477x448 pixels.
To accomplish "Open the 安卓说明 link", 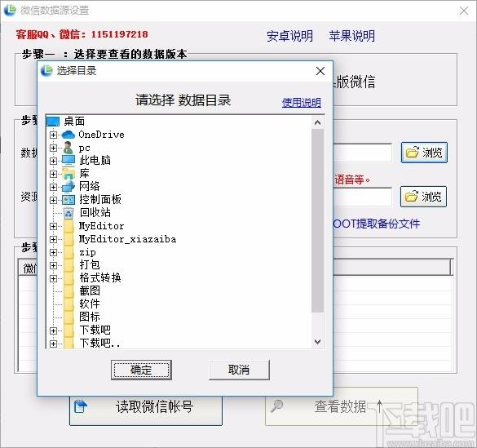I will click(289, 36).
